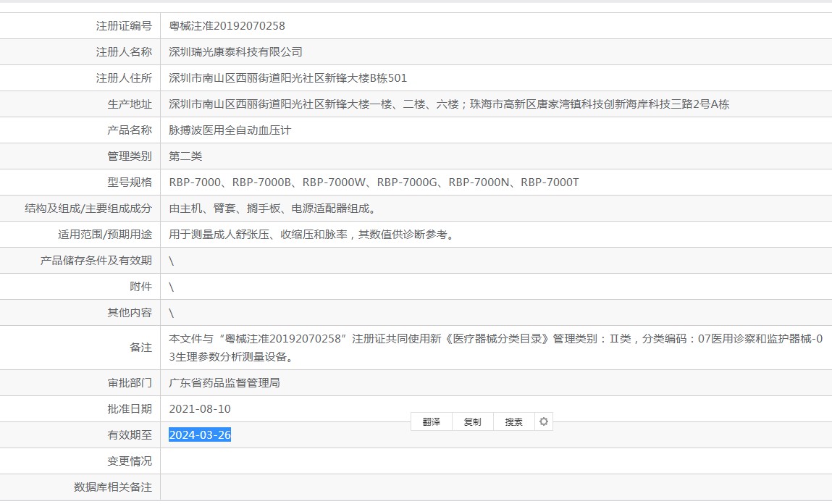Click the 搜索 (search) popup button
Image resolution: width=832 pixels, height=504 pixels.
(513, 421)
